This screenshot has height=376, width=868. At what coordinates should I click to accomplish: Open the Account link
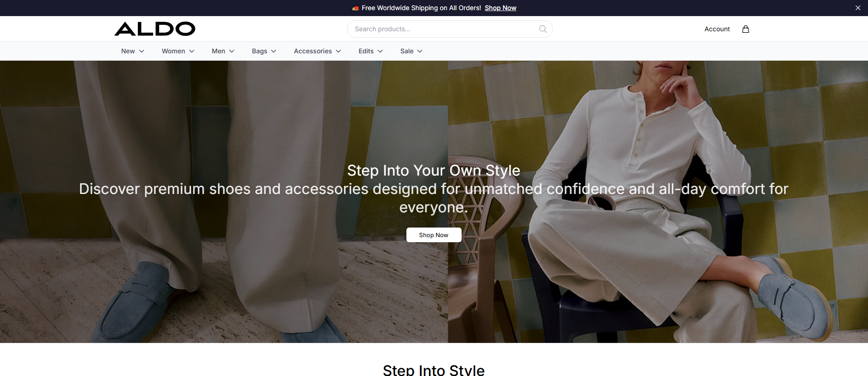717,29
